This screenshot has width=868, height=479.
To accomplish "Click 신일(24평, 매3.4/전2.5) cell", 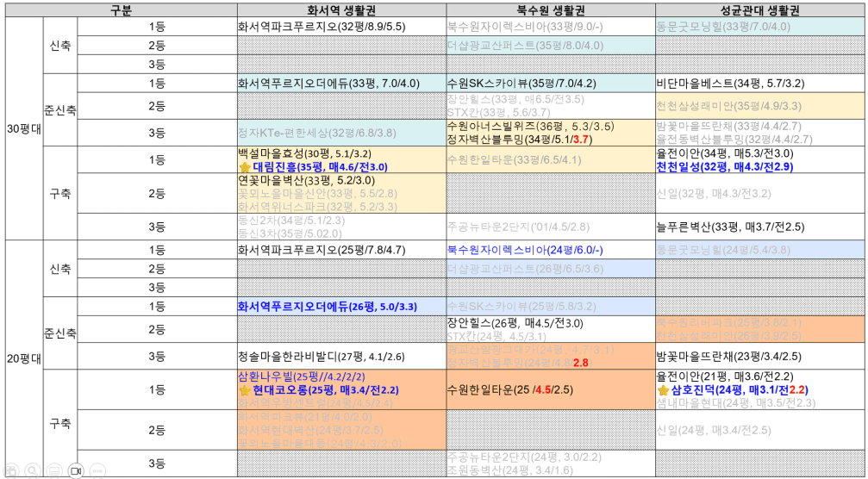I will pyautogui.click(x=760, y=430).
